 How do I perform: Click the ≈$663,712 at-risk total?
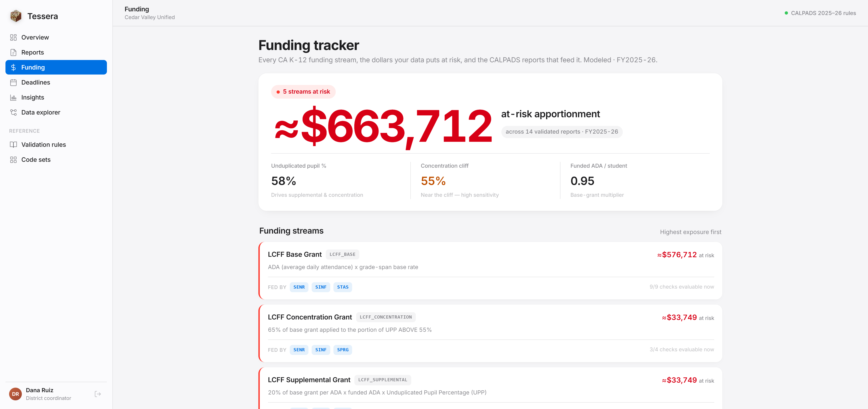tap(384, 127)
